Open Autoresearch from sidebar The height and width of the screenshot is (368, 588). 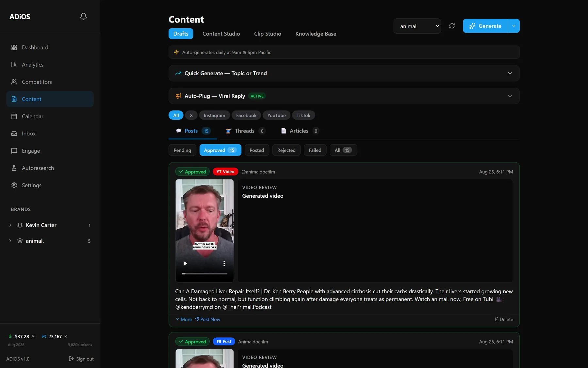tap(50, 168)
